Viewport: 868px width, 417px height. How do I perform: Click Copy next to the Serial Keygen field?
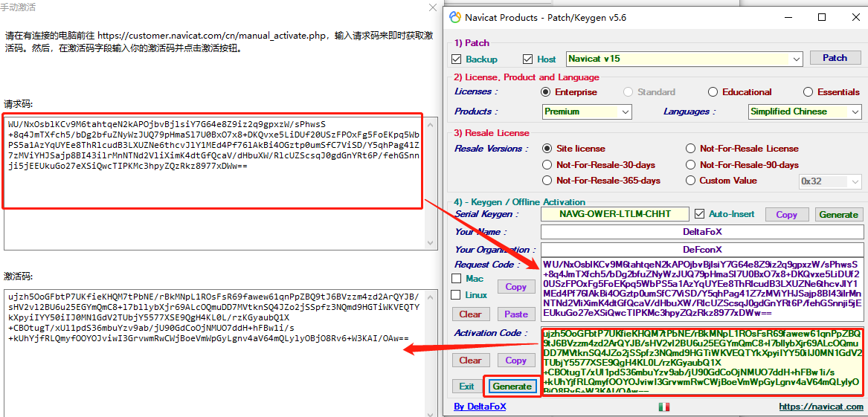786,215
